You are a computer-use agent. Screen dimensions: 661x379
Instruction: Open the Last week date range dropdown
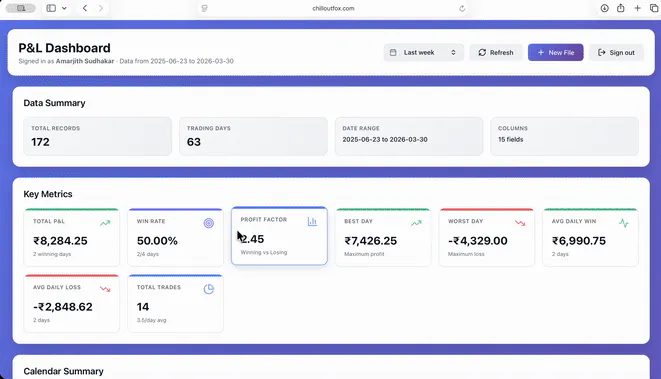click(423, 52)
